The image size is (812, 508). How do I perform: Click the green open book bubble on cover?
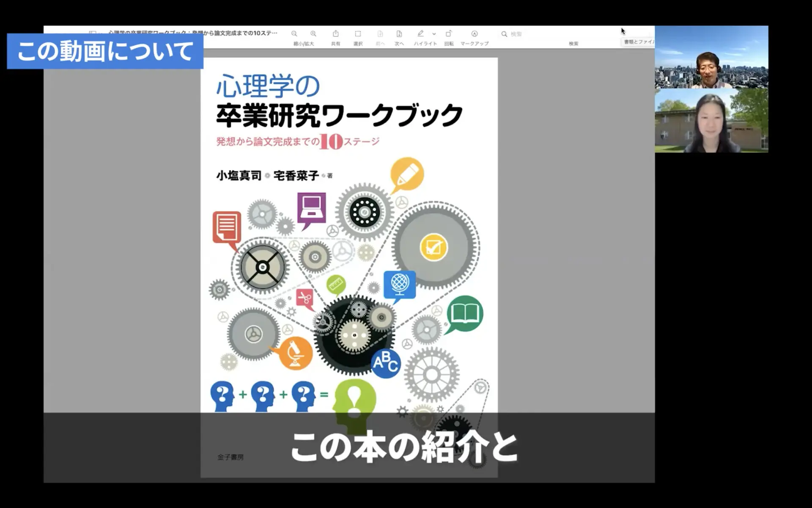click(x=464, y=315)
